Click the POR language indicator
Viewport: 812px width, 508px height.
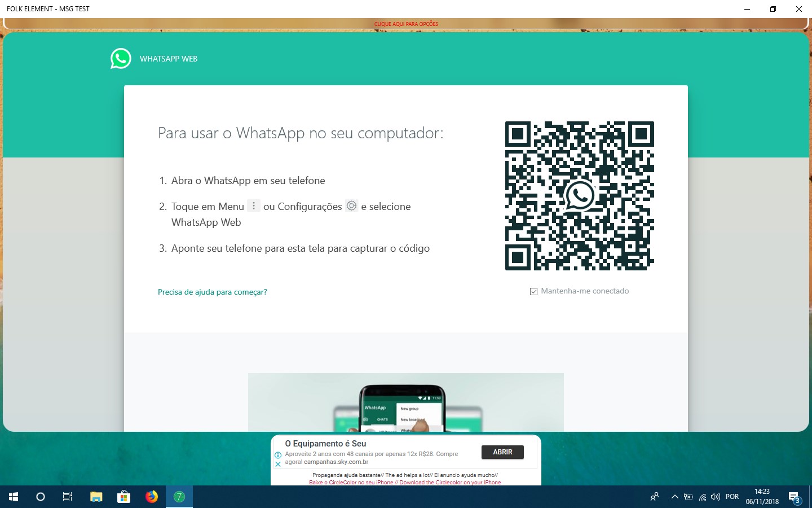pos(732,497)
